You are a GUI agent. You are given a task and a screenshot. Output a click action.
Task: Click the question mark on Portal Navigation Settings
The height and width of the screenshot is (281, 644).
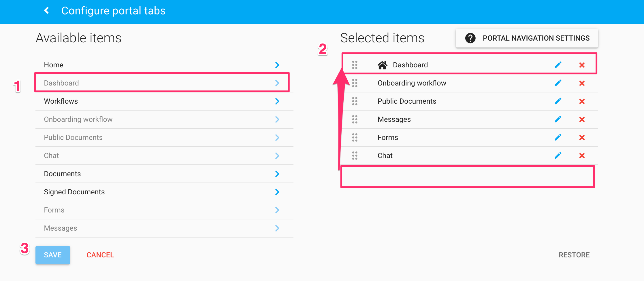click(470, 38)
